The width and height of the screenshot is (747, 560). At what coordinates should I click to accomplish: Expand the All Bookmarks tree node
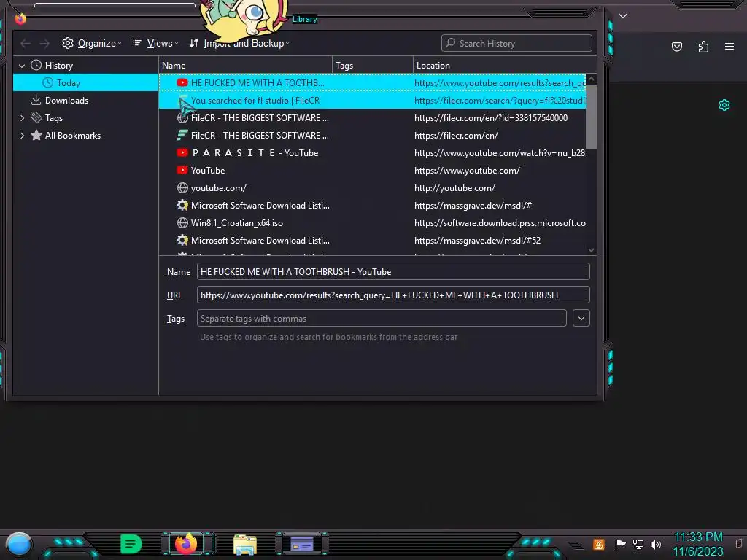pos(22,136)
